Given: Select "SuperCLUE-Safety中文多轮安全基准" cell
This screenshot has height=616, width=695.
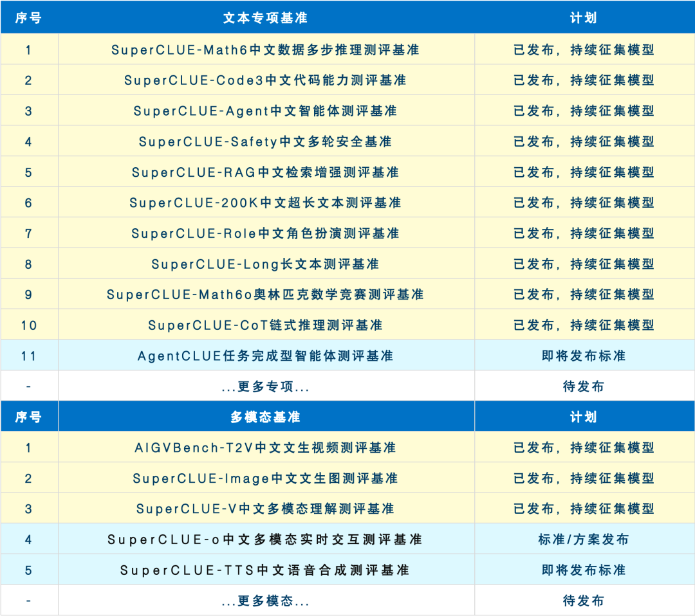Looking at the screenshot, I should 266,141.
